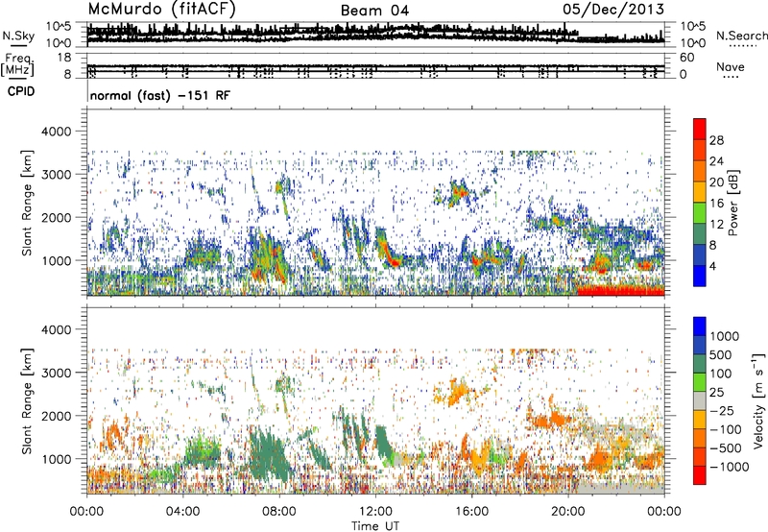This screenshot has width=768, height=532.
Task: Click the "1000" tick of the velocity panel
Action: (x=59, y=458)
